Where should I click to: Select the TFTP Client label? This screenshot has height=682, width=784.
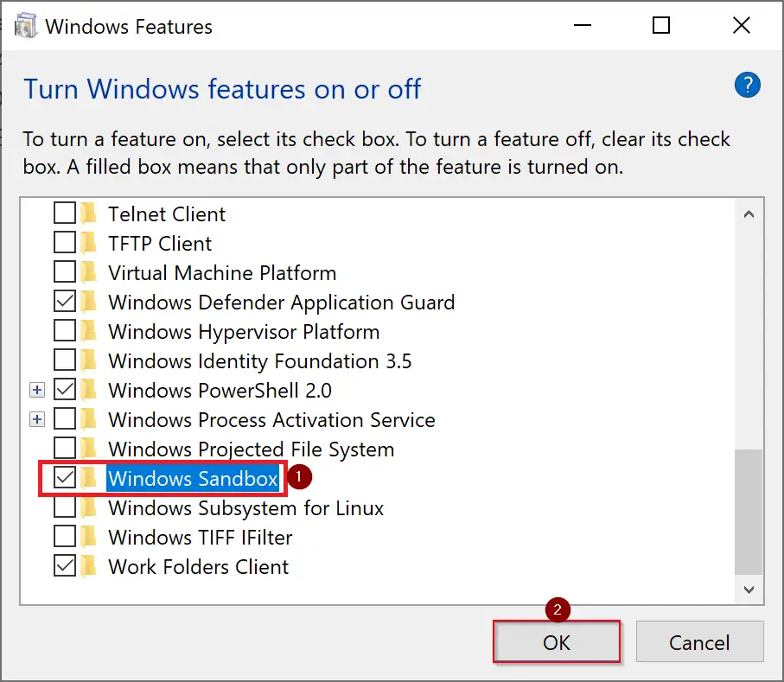(x=160, y=244)
